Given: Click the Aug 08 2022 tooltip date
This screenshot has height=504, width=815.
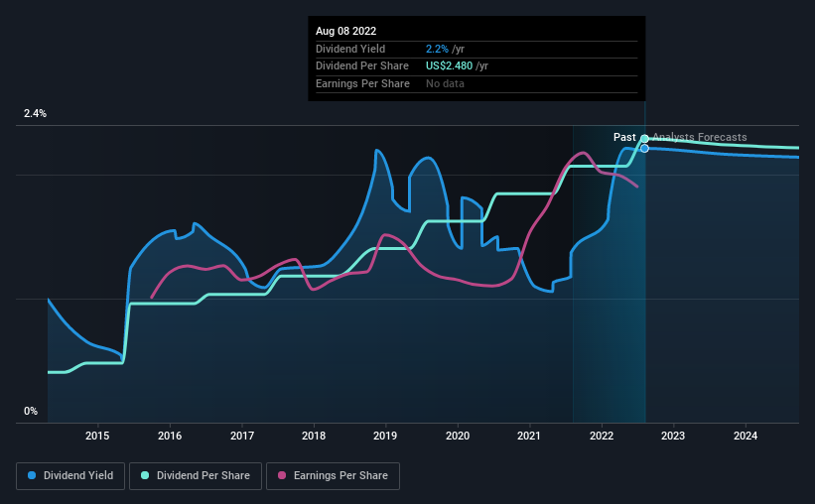Looking at the screenshot, I should click(x=345, y=31).
